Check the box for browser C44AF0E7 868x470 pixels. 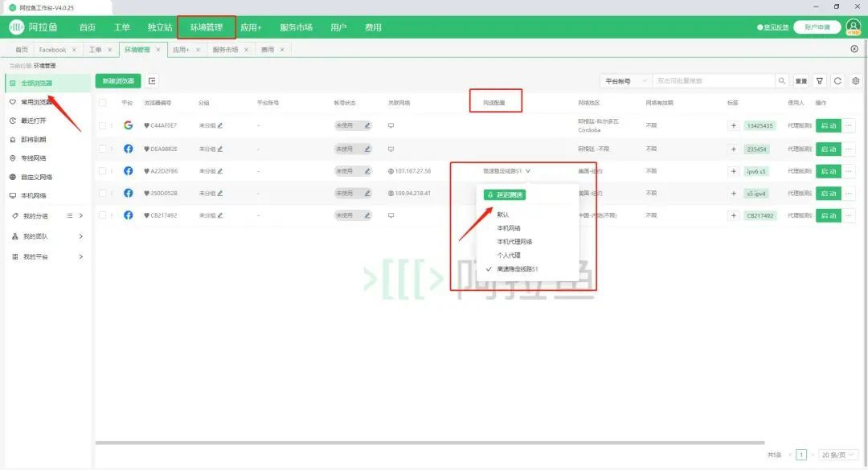pyautogui.click(x=102, y=125)
